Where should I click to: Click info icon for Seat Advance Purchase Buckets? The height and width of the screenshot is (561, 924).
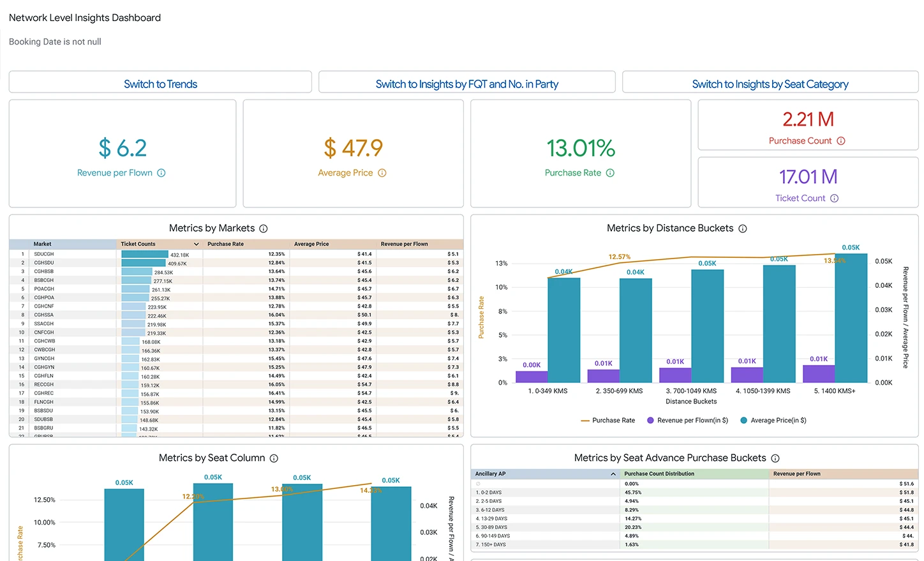(x=775, y=458)
